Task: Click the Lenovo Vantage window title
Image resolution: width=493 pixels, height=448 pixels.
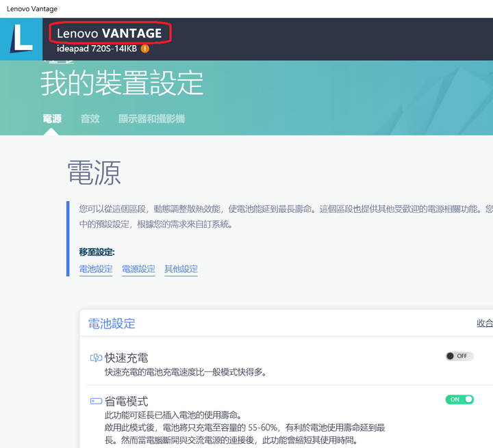Action: coord(32,9)
